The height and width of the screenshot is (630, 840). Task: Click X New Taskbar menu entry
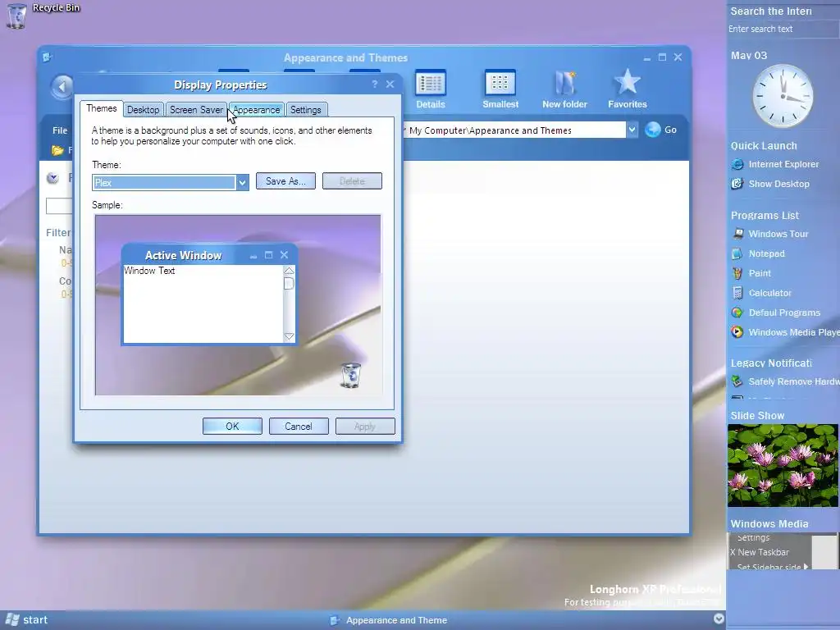click(760, 552)
